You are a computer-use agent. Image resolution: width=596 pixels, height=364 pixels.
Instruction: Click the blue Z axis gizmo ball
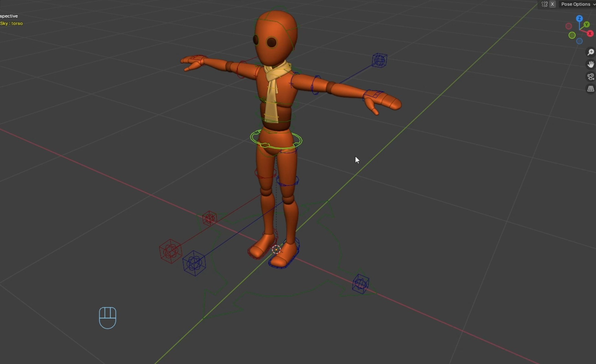[x=579, y=19]
